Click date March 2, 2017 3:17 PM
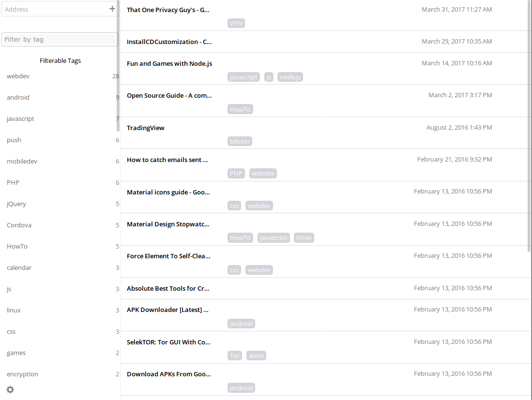 tap(460, 95)
